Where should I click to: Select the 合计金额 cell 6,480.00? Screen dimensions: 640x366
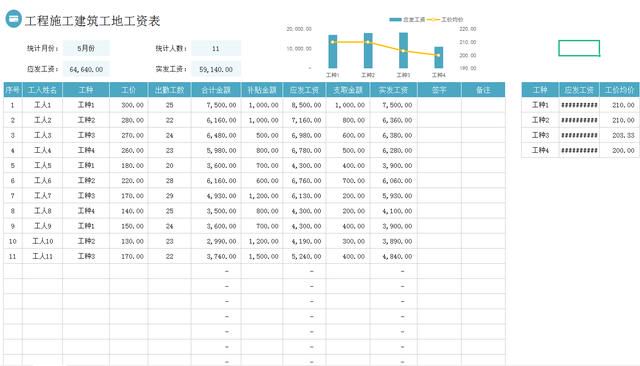216,135
